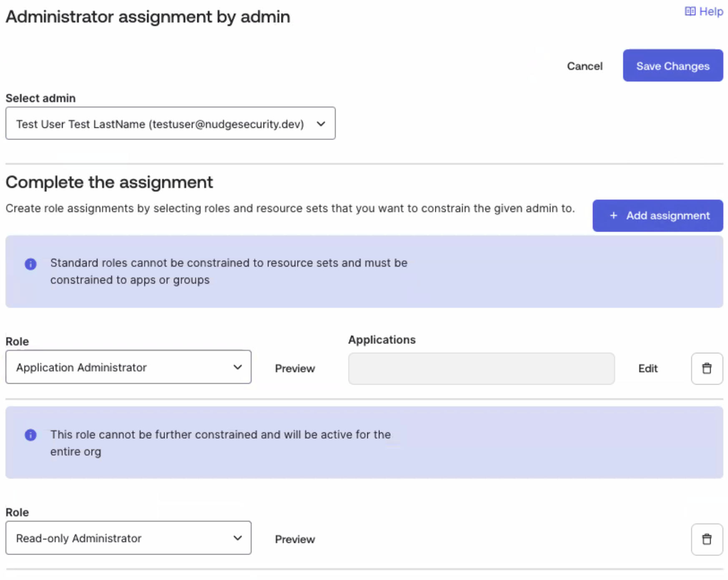Viewport: 728px width, 580px height.
Task: Click the Add assignment button label
Action: pyautogui.click(x=668, y=215)
